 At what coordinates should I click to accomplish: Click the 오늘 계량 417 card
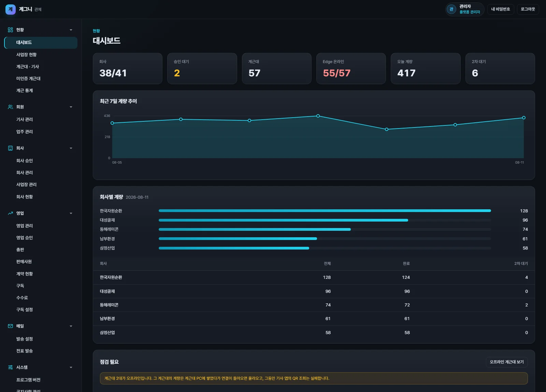(x=426, y=69)
